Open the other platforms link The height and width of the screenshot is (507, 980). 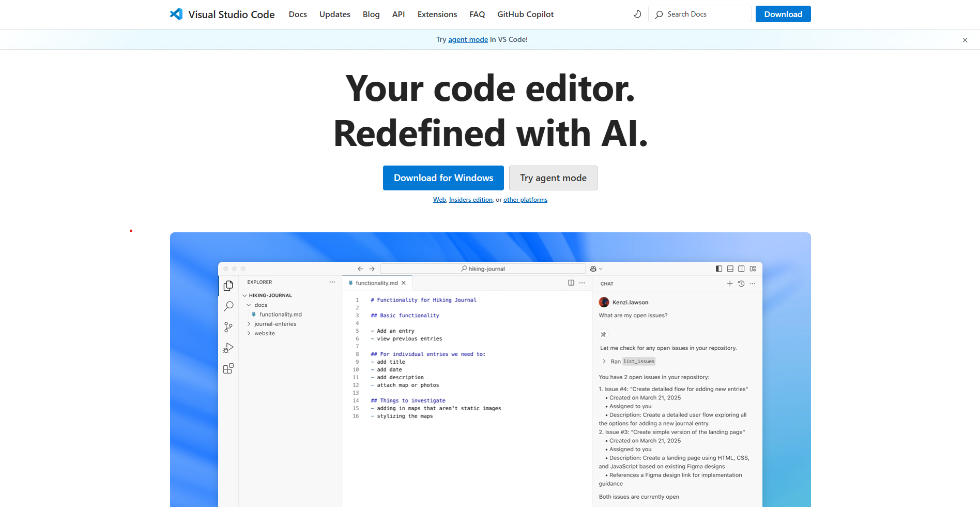[x=525, y=200]
